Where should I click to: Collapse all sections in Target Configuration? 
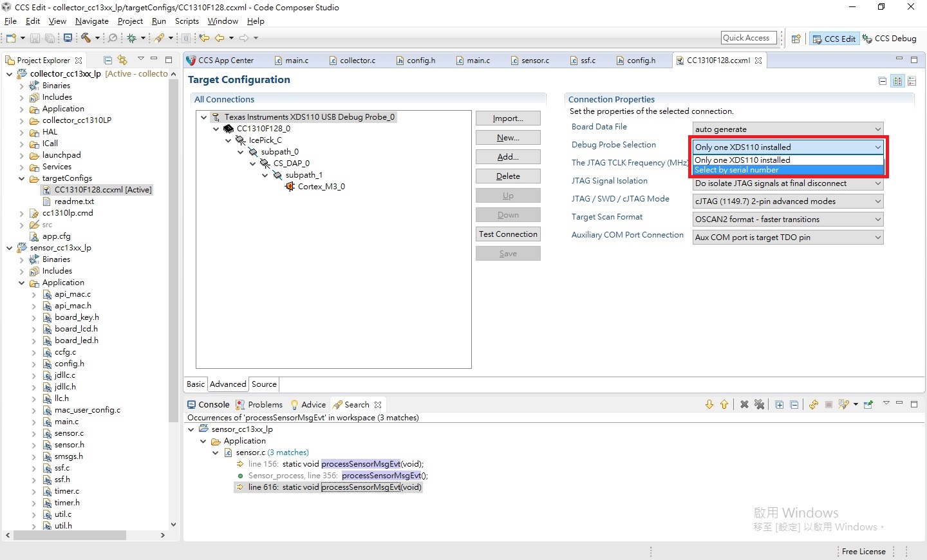(882, 81)
